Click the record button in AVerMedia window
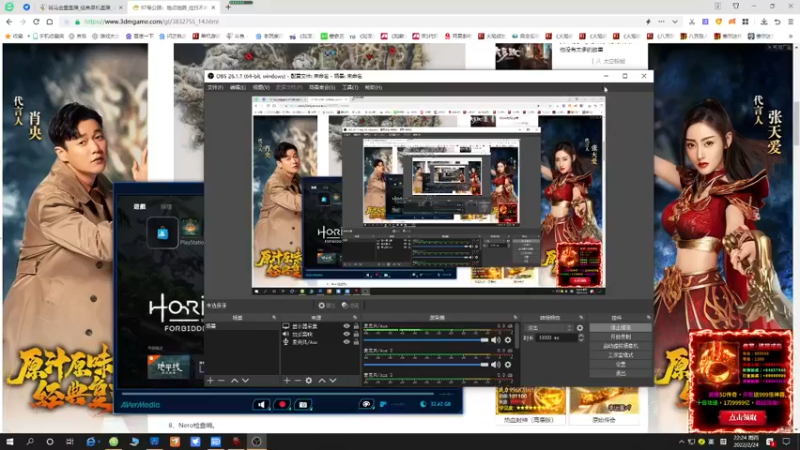This screenshot has height=450, width=800. [282, 405]
